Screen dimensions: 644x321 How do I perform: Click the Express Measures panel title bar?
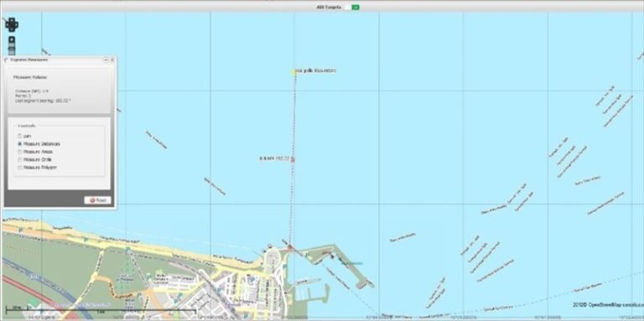pos(59,60)
